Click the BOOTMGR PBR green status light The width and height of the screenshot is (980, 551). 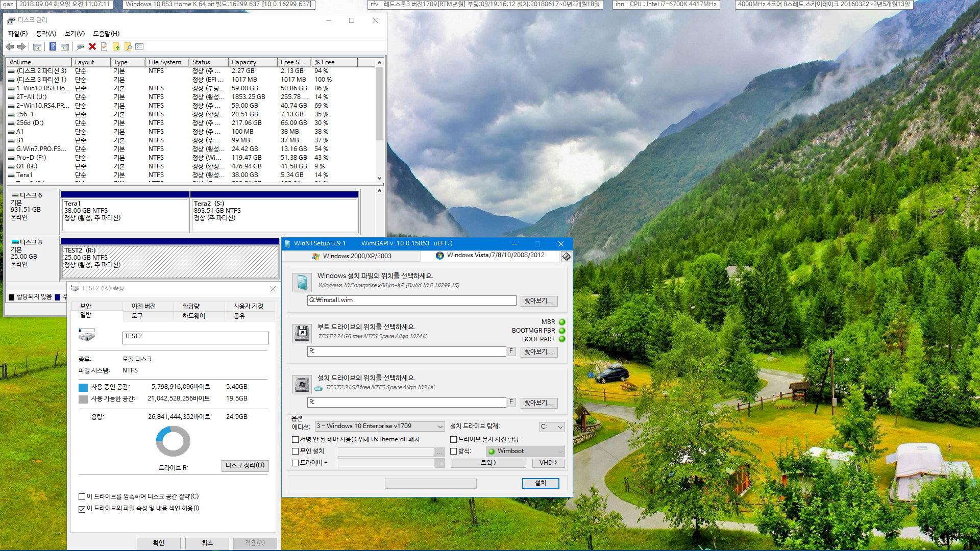point(562,331)
